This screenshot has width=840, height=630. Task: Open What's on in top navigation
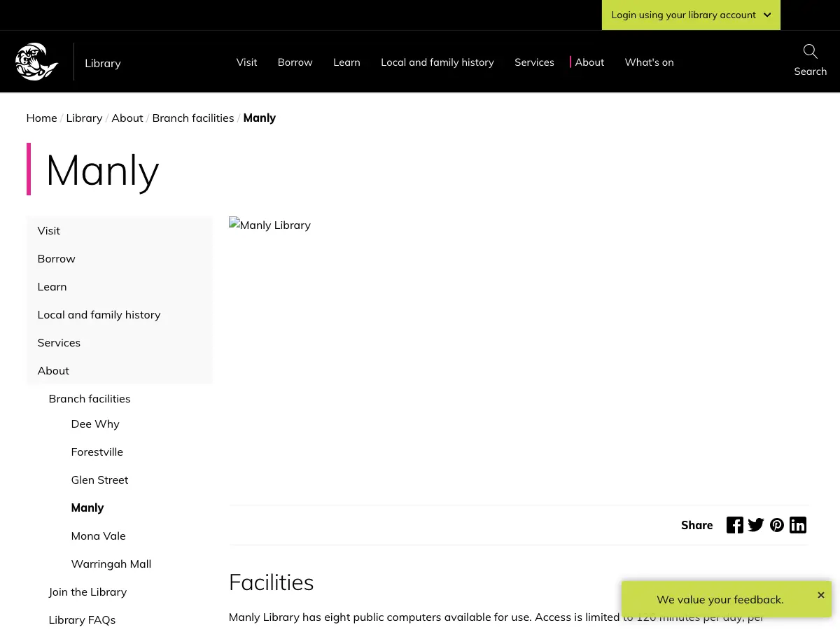(x=649, y=62)
